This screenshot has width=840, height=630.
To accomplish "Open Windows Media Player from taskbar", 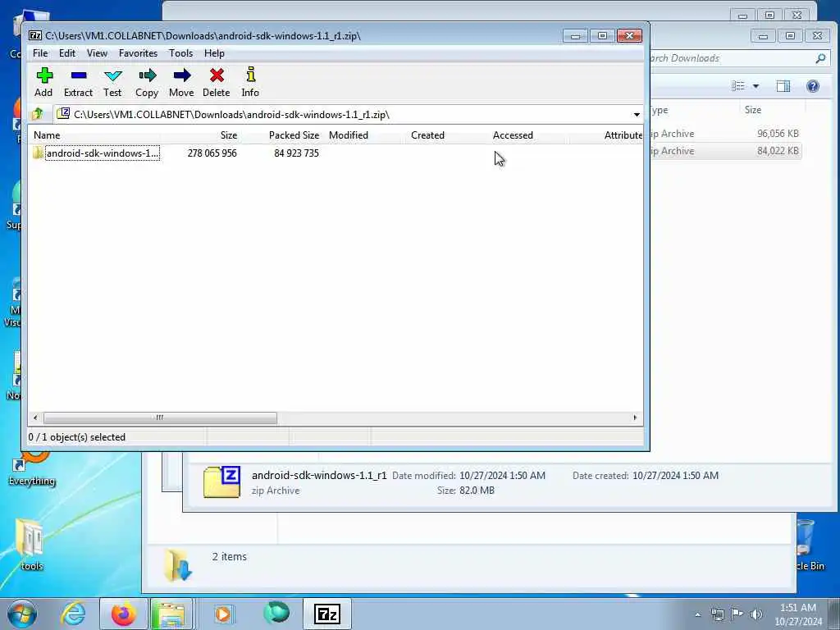I will pos(223,614).
